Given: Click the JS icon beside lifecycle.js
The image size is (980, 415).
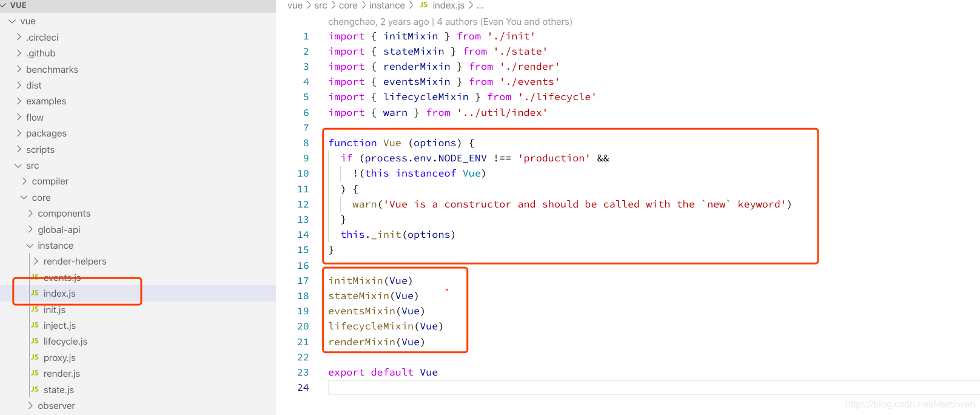Looking at the screenshot, I should coord(35,341).
